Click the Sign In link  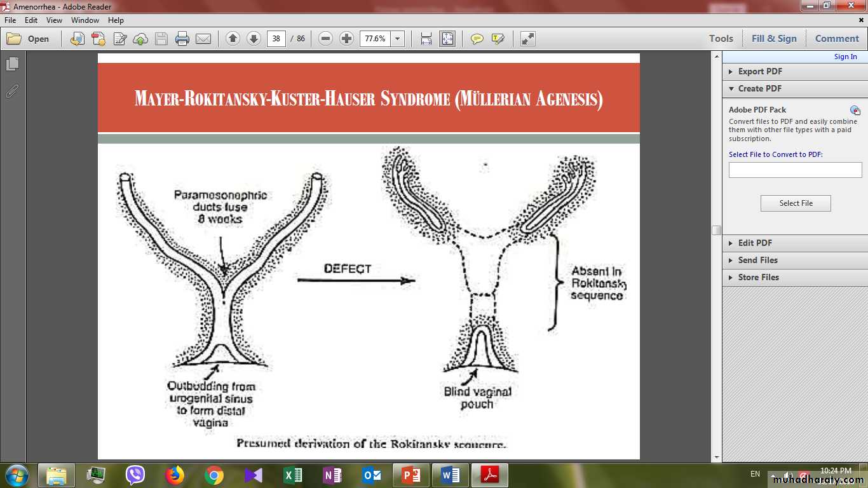[x=845, y=57]
